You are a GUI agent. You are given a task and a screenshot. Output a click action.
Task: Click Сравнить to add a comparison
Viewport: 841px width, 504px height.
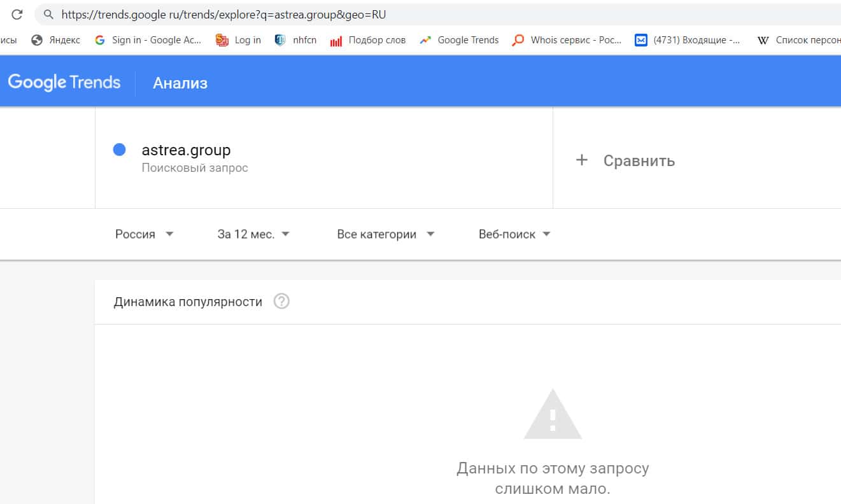tap(639, 160)
